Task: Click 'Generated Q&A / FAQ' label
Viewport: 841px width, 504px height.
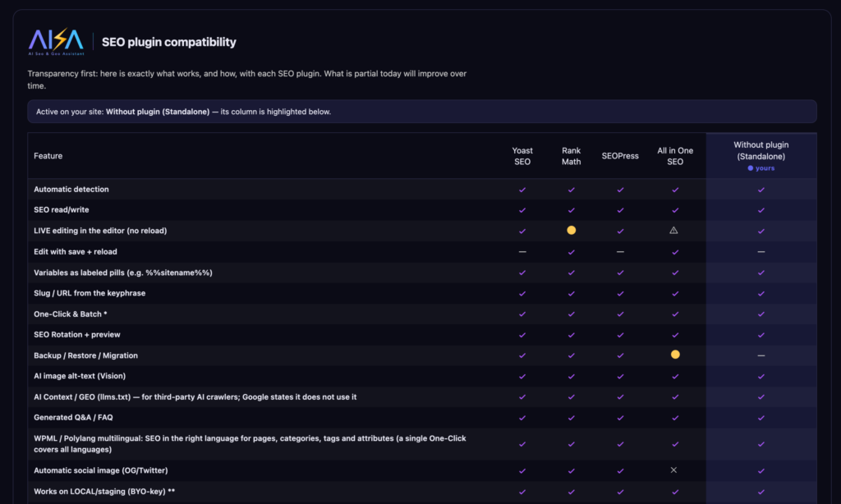Action: (73, 417)
